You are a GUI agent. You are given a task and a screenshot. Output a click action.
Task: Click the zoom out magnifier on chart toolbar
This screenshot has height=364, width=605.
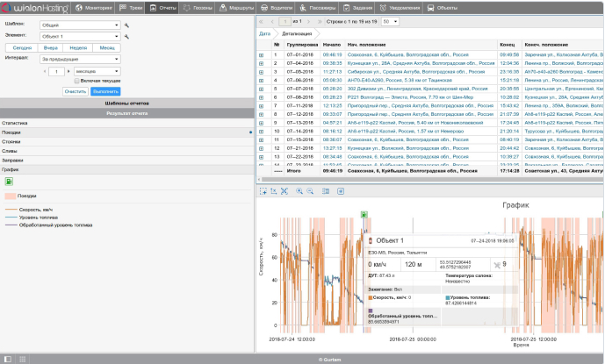[311, 190]
